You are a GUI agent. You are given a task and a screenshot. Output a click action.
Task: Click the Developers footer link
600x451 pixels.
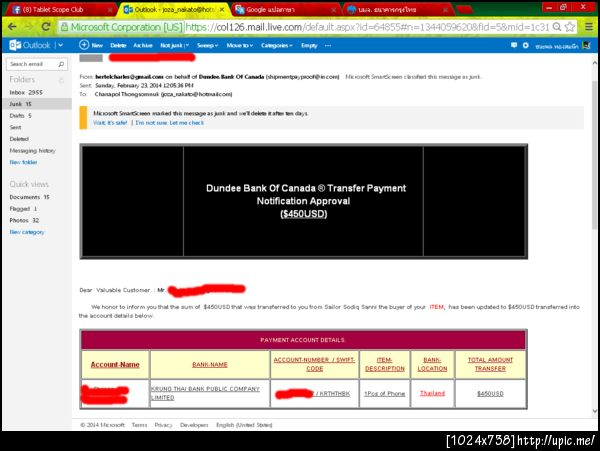[x=194, y=425]
